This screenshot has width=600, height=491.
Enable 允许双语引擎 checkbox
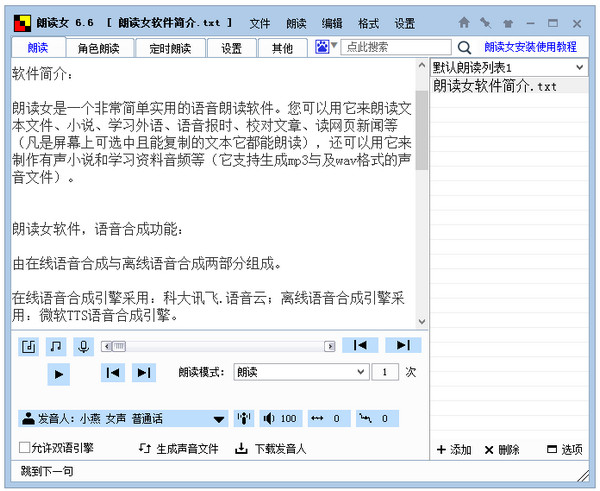click(x=24, y=447)
